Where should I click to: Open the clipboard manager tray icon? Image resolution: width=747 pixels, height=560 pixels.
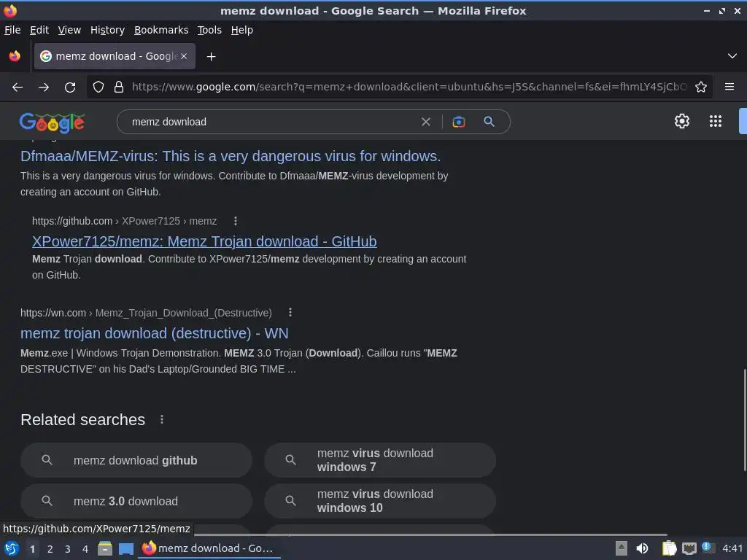[669, 548]
